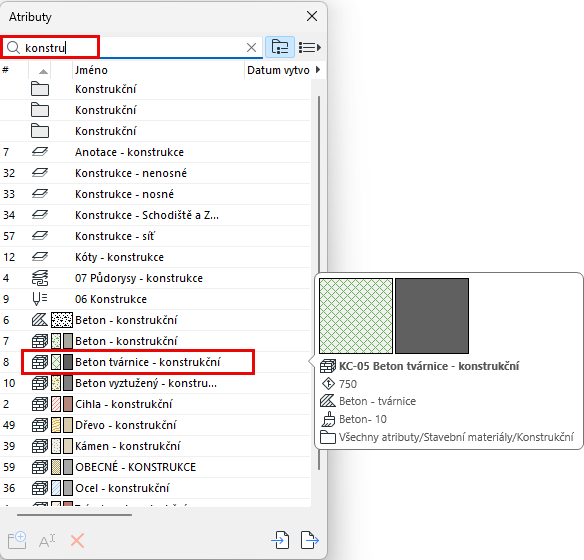Screen dimensions: 584x560
Task: Select Beton tvárnice - konstrukční material
Action: point(155,362)
